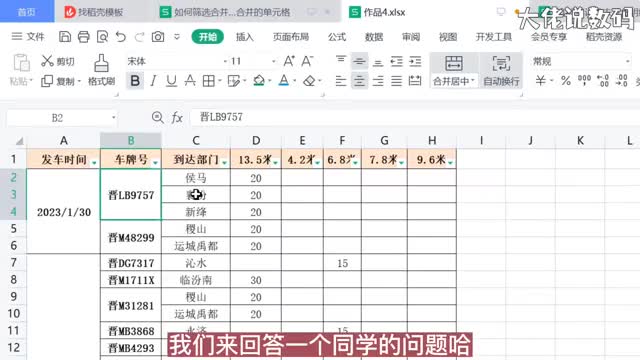The height and width of the screenshot is (360, 640).
Task: Click the Print icon
Action: tap(84, 37)
